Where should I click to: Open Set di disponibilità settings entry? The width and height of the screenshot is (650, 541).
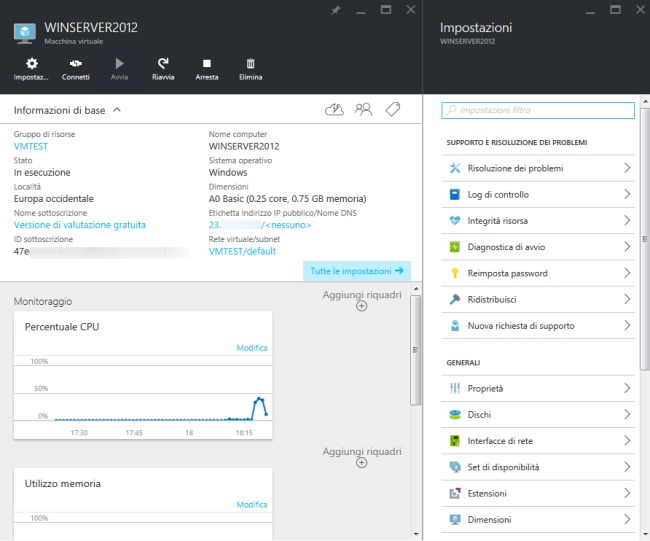click(538, 467)
